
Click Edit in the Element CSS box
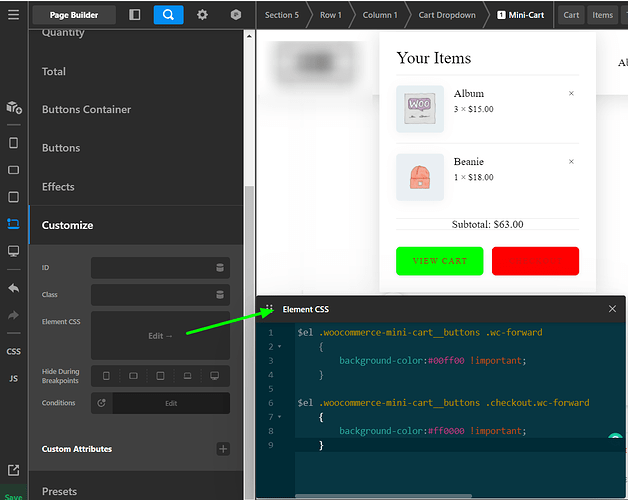[160, 336]
